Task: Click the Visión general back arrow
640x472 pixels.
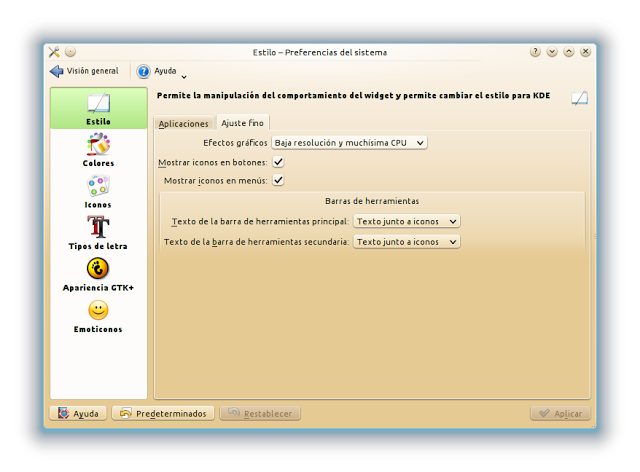Action: coord(57,71)
